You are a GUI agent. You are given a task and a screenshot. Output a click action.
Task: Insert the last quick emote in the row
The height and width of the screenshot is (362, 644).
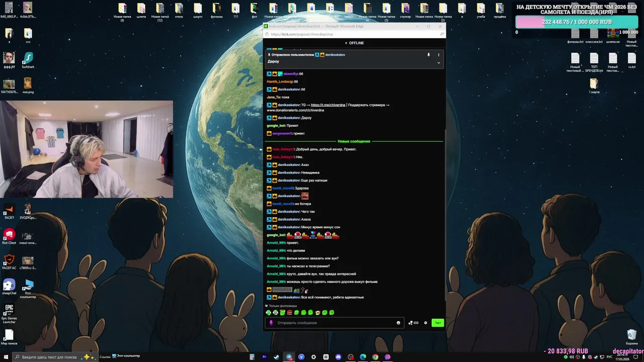click(332, 312)
